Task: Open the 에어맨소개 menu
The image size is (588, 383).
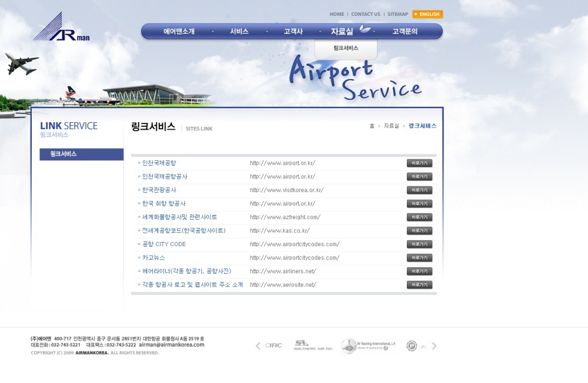Action: click(179, 32)
